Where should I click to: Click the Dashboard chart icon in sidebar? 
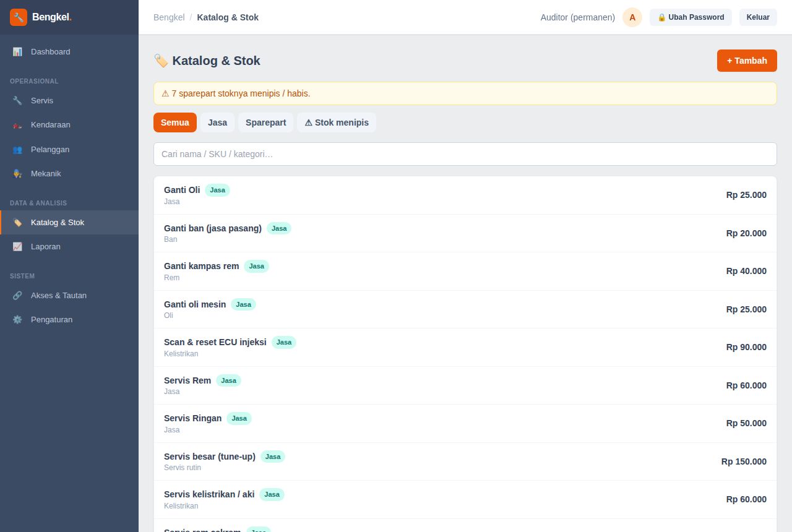tap(17, 52)
